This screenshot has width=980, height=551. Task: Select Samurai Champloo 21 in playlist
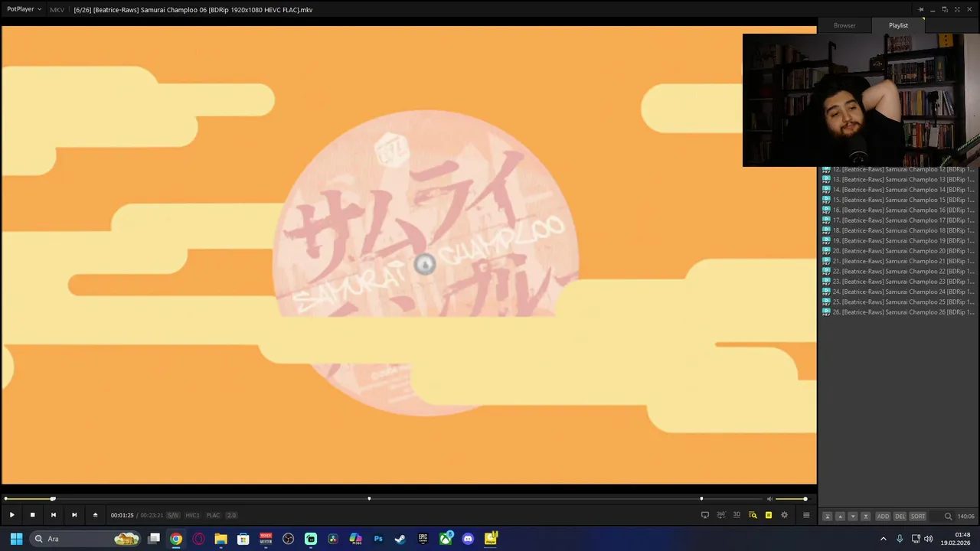click(897, 261)
